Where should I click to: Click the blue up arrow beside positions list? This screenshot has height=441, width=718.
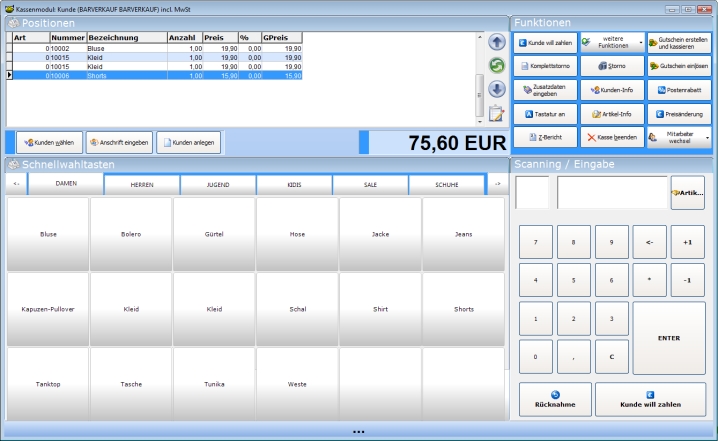(x=496, y=42)
